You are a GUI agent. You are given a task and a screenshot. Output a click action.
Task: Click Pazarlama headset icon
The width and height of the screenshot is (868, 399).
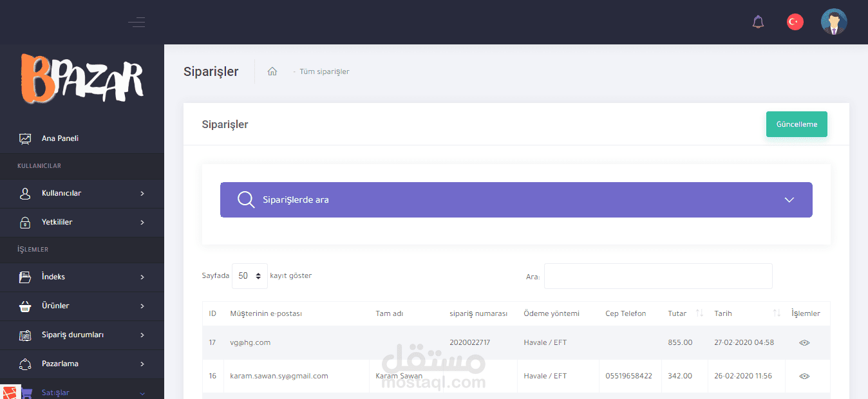coord(25,364)
